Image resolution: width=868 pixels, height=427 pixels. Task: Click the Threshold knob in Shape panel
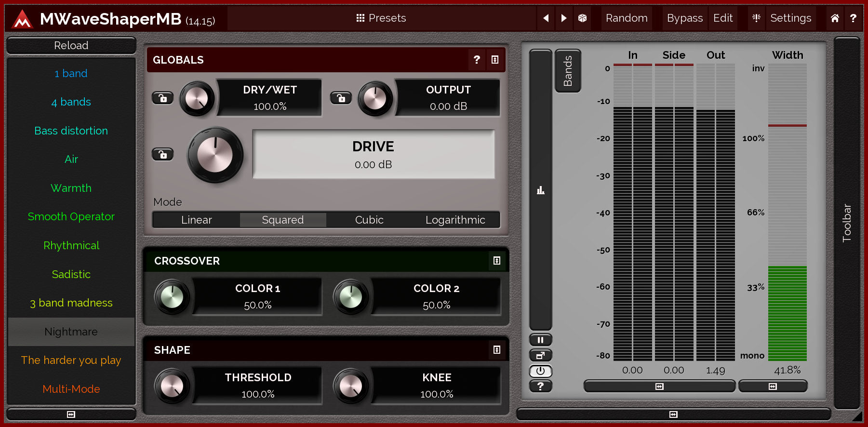pyautogui.click(x=172, y=386)
